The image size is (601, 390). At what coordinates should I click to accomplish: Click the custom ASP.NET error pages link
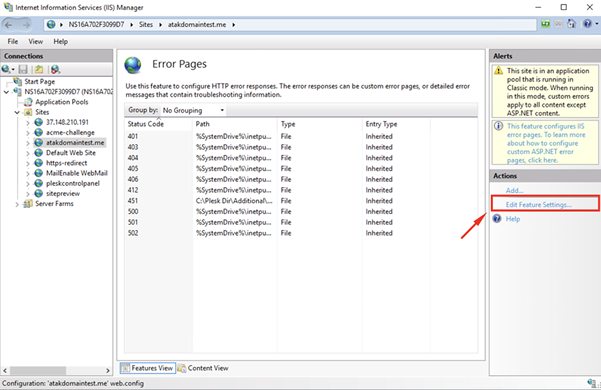(546, 143)
